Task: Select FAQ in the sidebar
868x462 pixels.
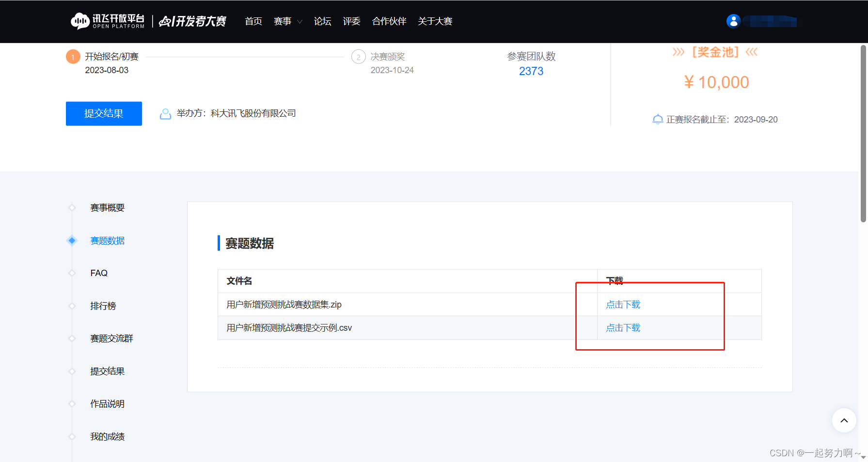Action: [99, 273]
